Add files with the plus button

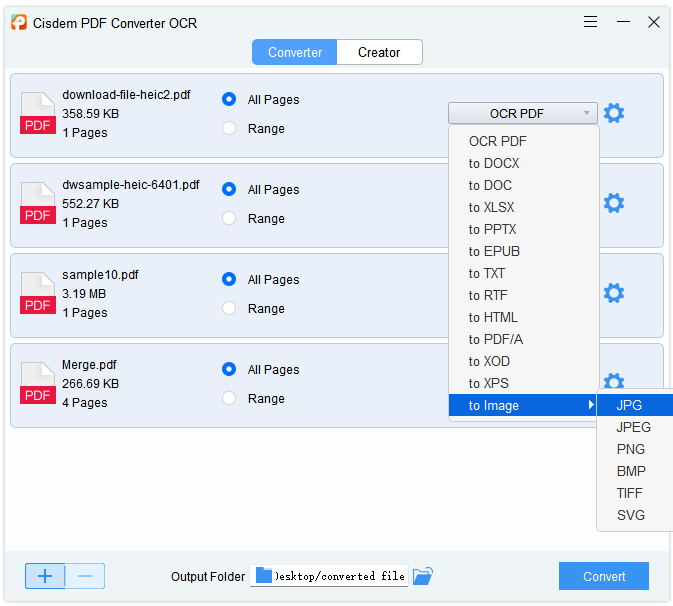(x=45, y=576)
